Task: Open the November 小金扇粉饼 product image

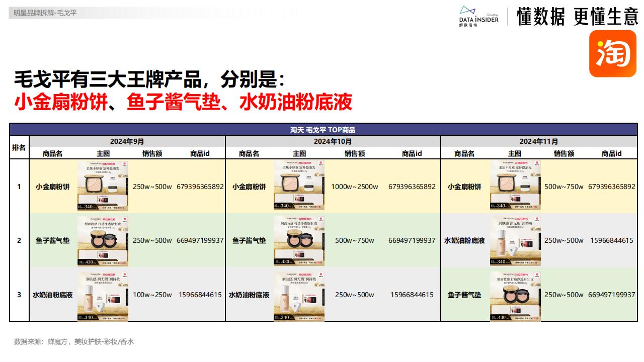Action: click(515, 186)
